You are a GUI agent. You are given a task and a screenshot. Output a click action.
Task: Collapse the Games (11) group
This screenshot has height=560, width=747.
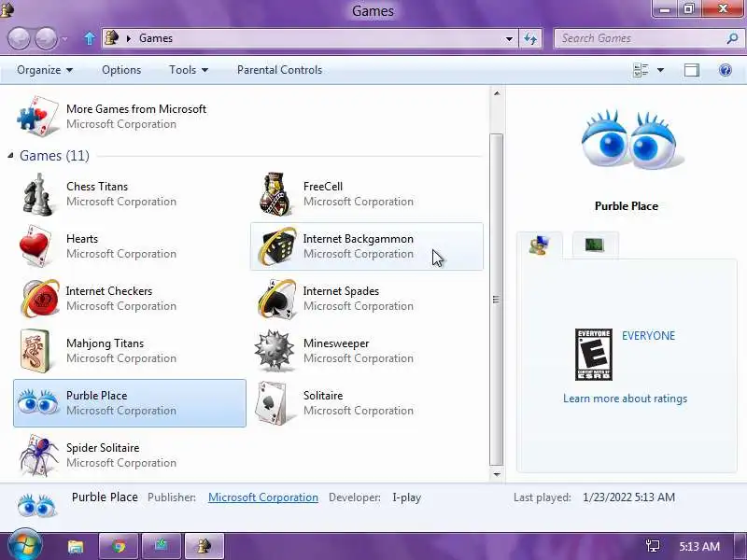[x=10, y=155]
